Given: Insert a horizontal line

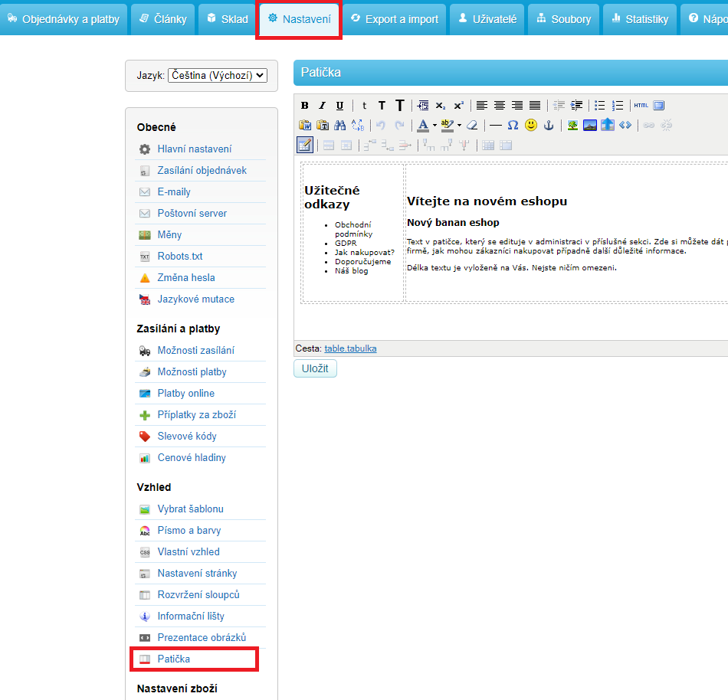Looking at the screenshot, I should click(496, 125).
